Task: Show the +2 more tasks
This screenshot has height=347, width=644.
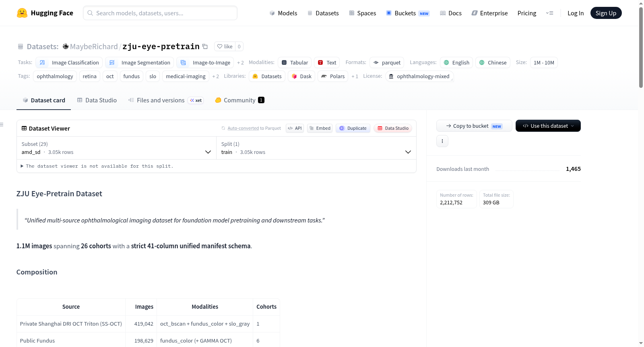Action: point(240,63)
